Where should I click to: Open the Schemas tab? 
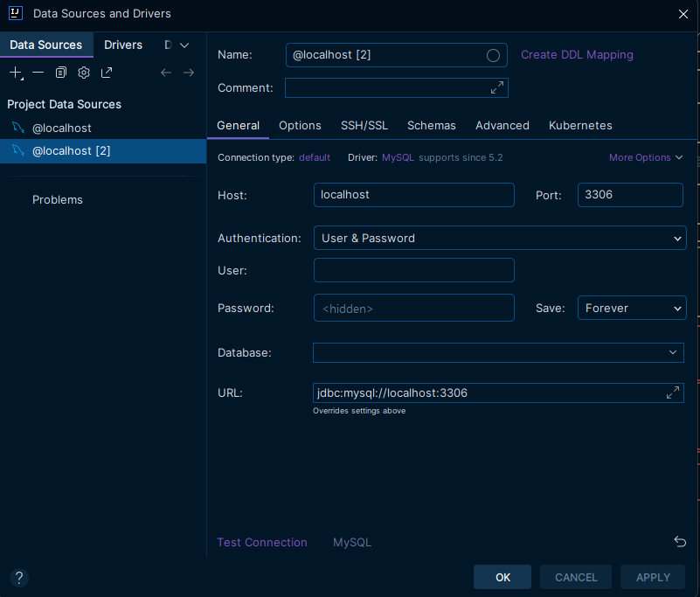pos(431,126)
